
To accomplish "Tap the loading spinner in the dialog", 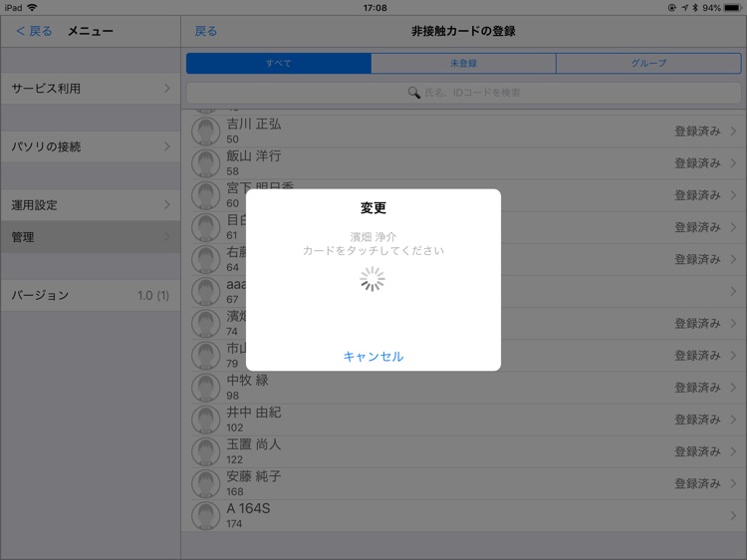I will tap(373, 279).
